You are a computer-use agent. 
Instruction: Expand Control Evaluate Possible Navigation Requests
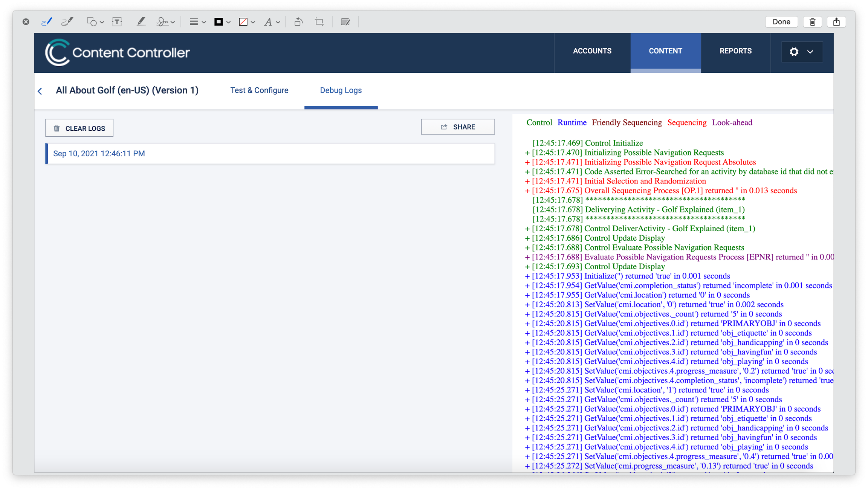(x=527, y=248)
